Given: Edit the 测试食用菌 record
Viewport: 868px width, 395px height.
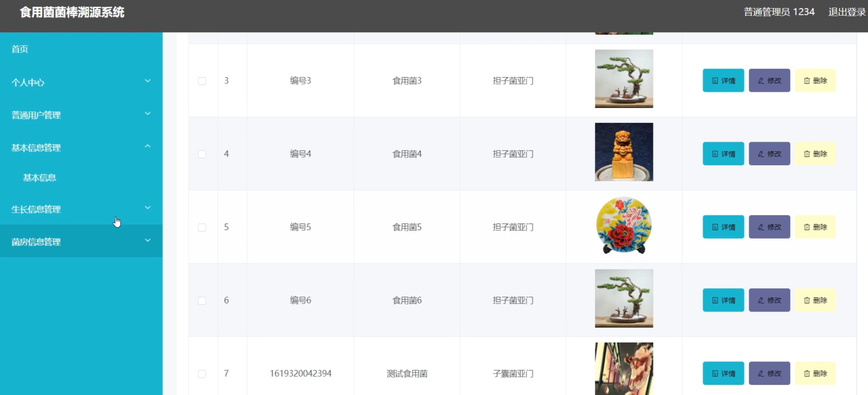Looking at the screenshot, I should pyautogui.click(x=769, y=373).
